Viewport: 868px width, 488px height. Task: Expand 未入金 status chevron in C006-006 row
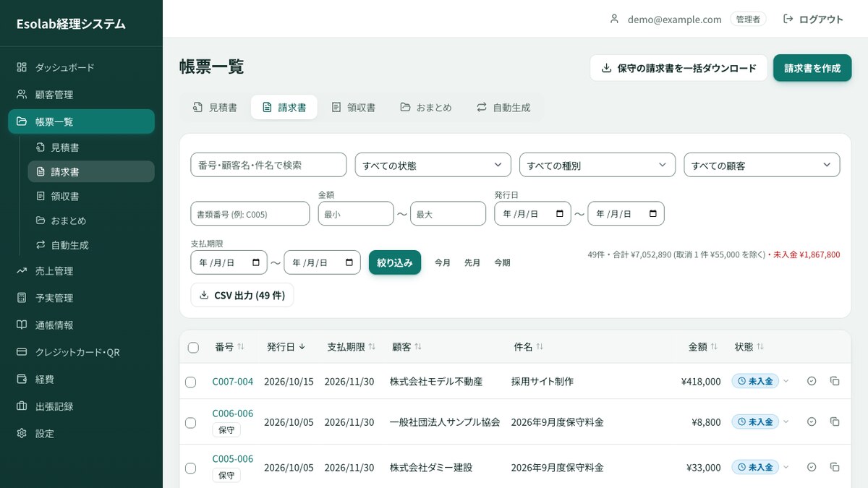pyautogui.click(x=786, y=421)
